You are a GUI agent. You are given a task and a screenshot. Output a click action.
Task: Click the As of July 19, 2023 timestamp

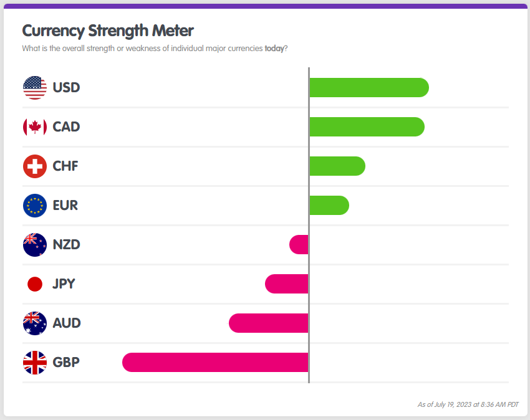coord(468,404)
